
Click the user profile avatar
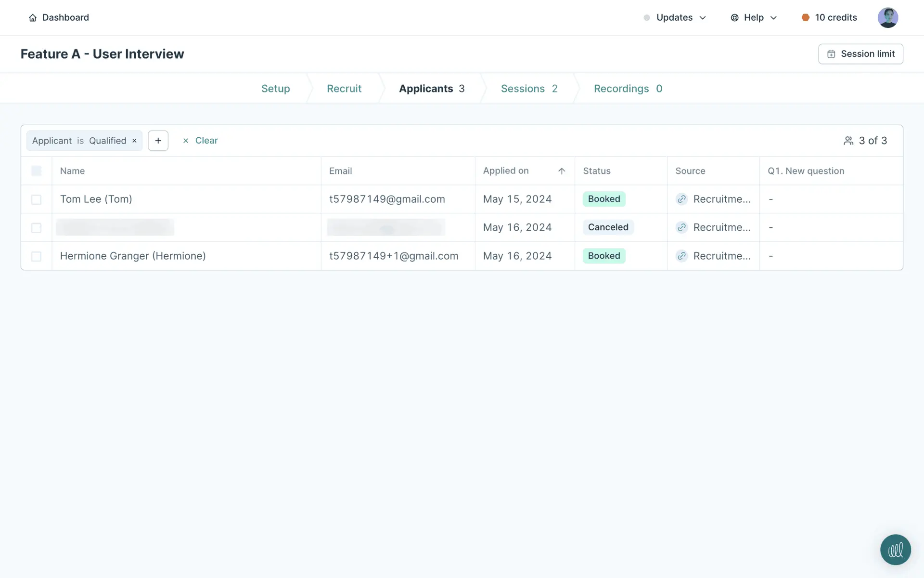[887, 18]
